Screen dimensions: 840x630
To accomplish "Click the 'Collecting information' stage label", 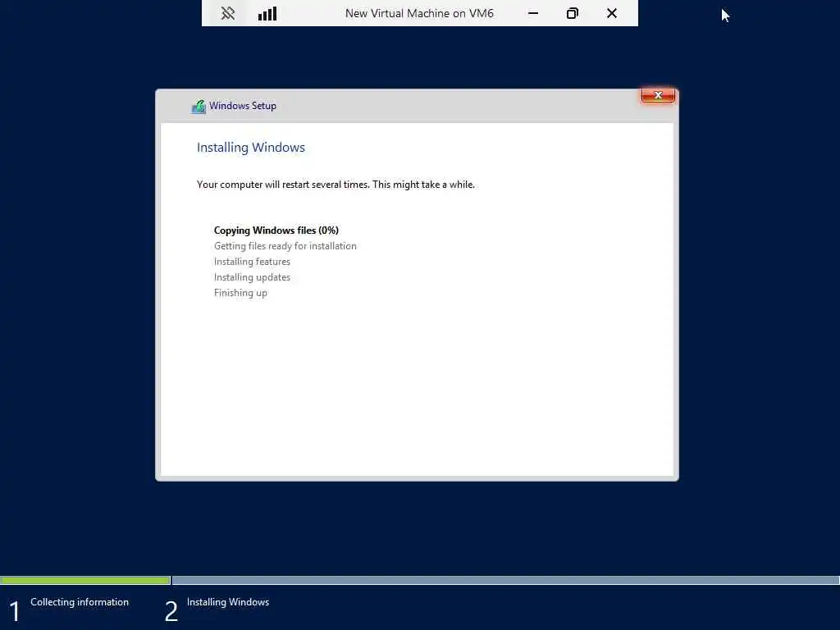I will pyautogui.click(x=80, y=602).
